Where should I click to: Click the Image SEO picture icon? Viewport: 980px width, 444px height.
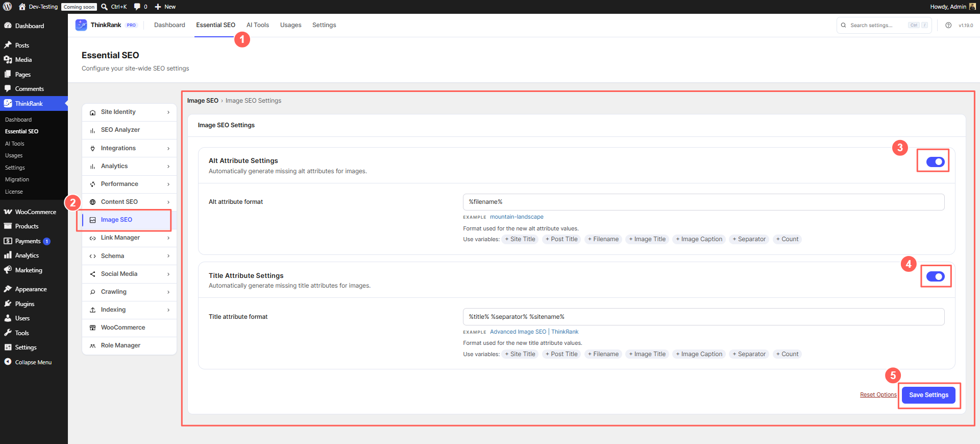click(x=92, y=220)
